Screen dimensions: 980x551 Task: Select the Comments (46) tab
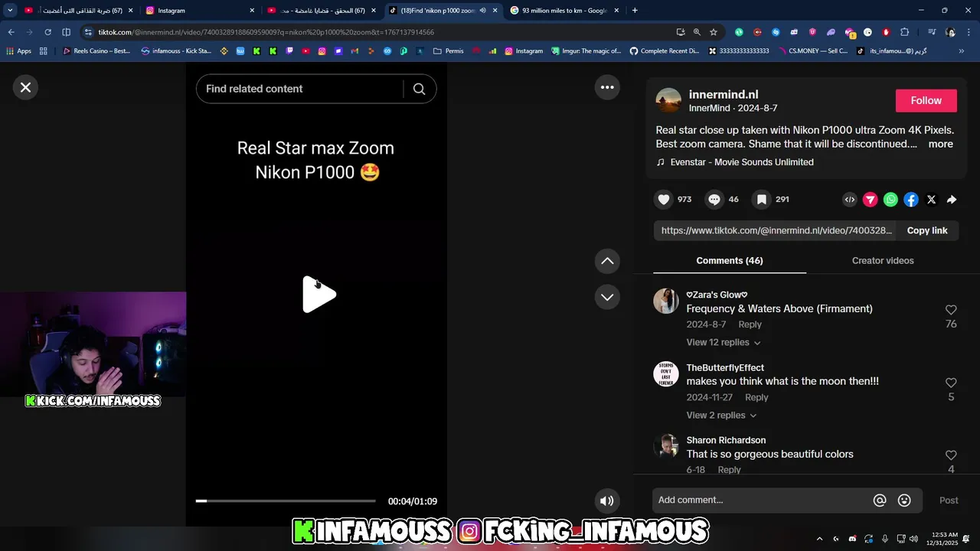[730, 261]
